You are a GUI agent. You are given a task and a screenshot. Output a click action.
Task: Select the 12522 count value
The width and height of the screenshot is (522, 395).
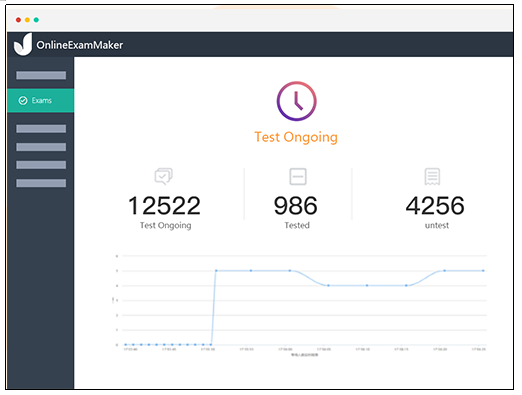[165, 206]
